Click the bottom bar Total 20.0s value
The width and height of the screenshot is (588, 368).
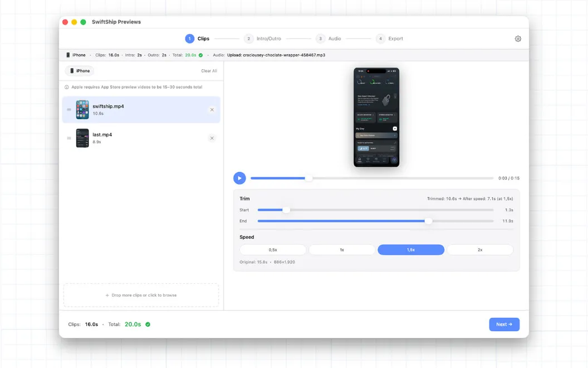click(x=133, y=325)
